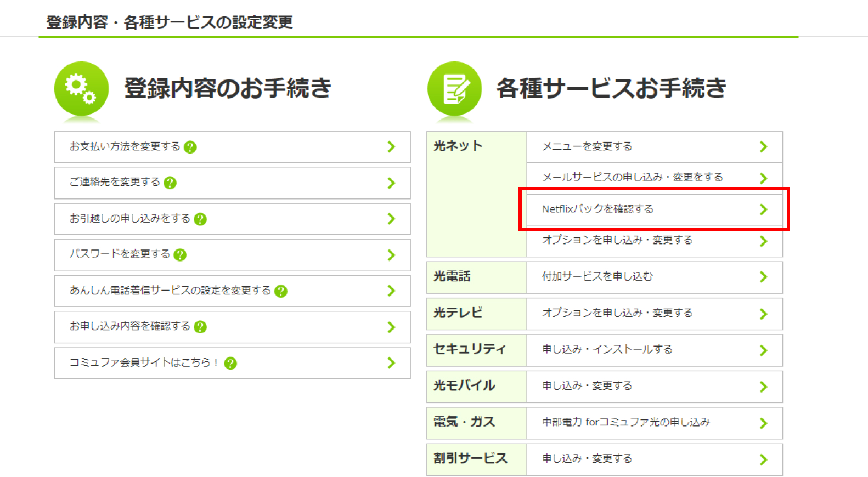Click the 各種サービスお手続き heading
Image resolution: width=868 pixels, height=477 pixels.
pos(612,88)
